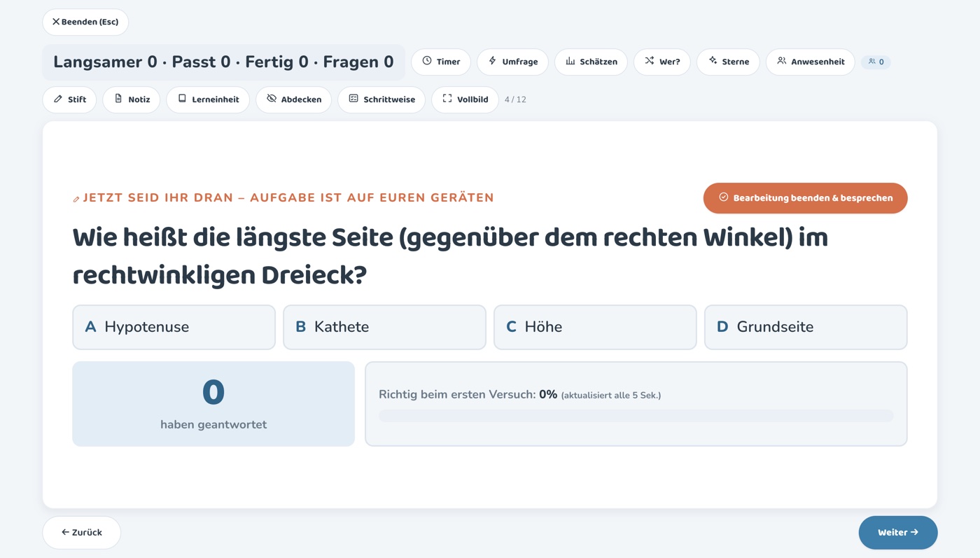The height and width of the screenshot is (558, 980).
Task: Click the Notiz document icon
Action: 118,99
